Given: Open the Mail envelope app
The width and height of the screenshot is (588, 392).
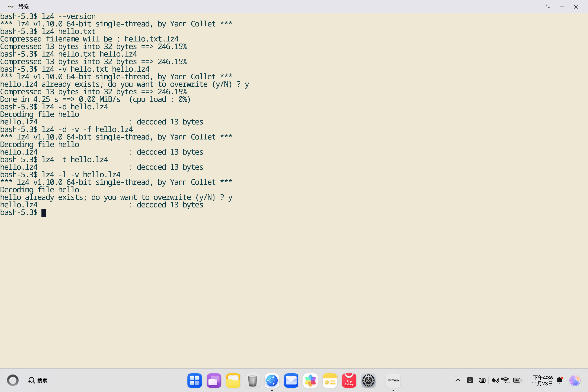Looking at the screenshot, I should point(291,381).
